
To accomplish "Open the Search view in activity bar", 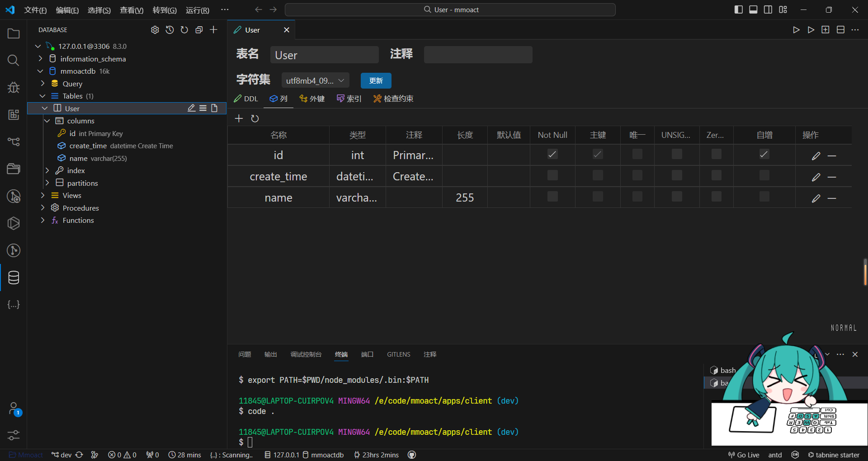I will (x=14, y=60).
